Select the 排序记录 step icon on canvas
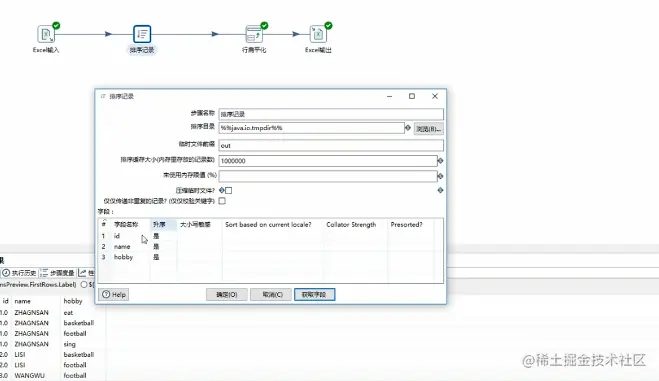This screenshot has height=381, width=659. pos(142,34)
